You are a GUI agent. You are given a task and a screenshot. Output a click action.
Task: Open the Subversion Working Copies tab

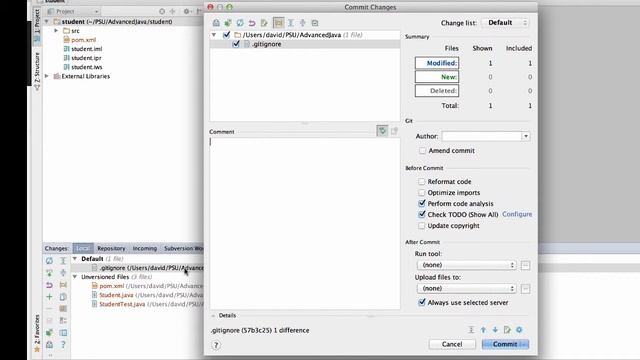click(x=183, y=248)
